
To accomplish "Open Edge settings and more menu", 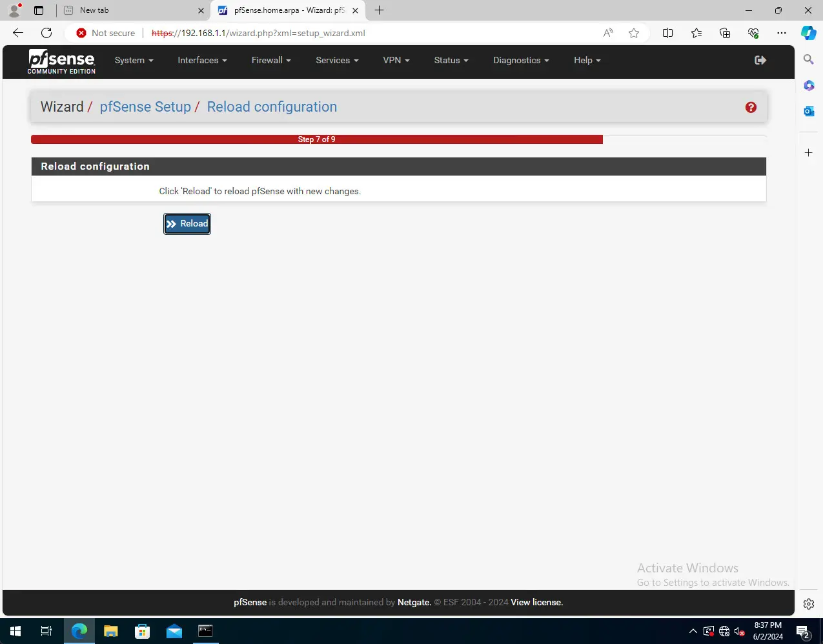I will tap(782, 33).
